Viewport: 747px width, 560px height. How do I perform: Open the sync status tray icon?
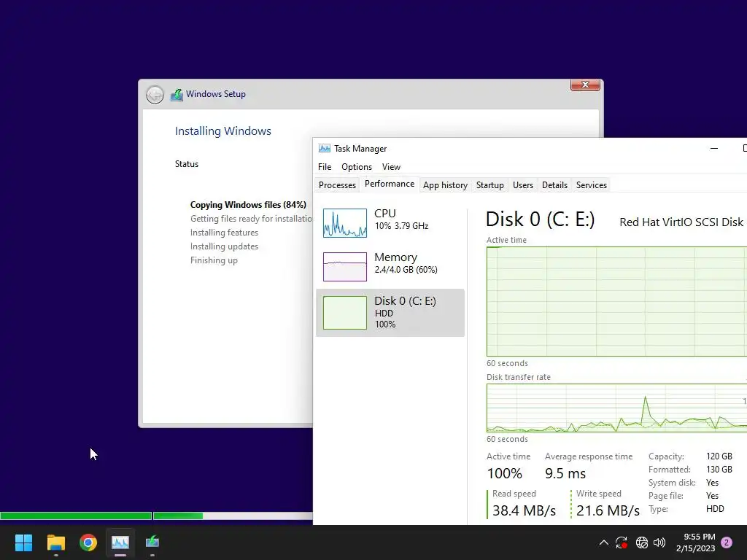(x=622, y=542)
